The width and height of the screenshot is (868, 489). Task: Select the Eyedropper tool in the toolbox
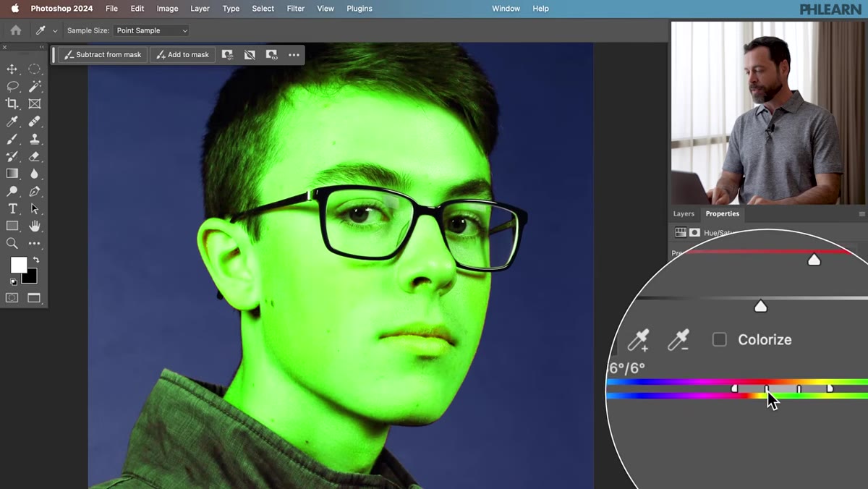(12, 122)
